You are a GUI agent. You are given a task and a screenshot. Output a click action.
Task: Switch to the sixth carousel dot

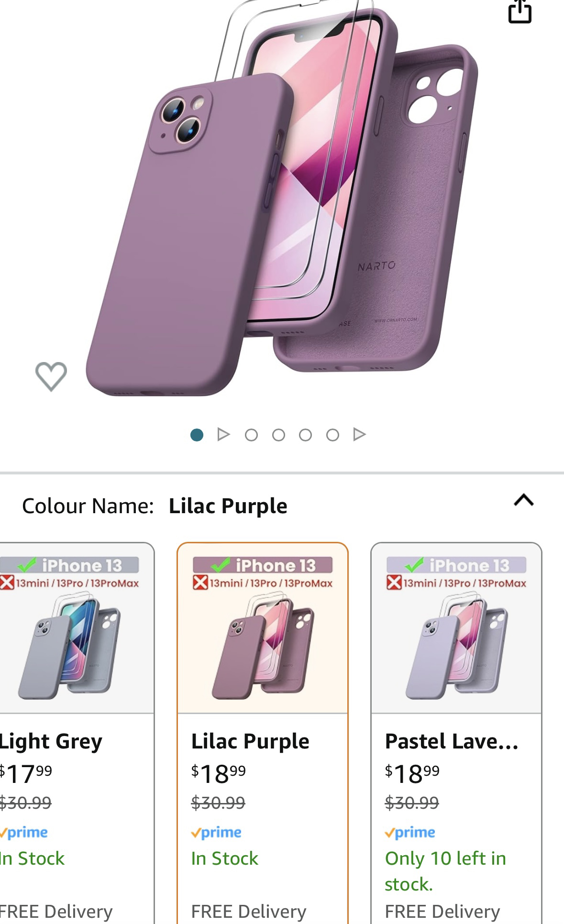pyautogui.click(x=332, y=435)
